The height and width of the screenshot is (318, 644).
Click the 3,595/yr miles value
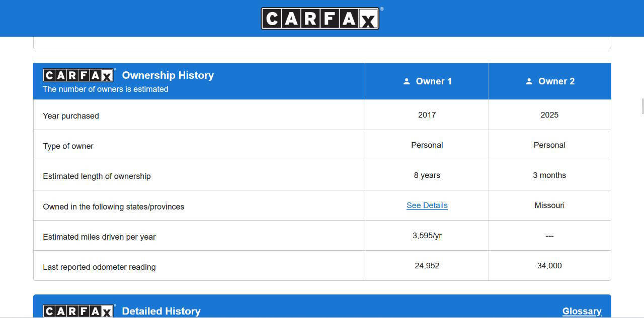click(x=427, y=236)
